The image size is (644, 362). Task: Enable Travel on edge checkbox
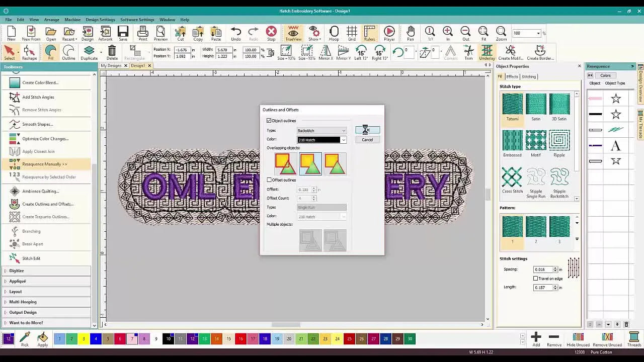536,279
